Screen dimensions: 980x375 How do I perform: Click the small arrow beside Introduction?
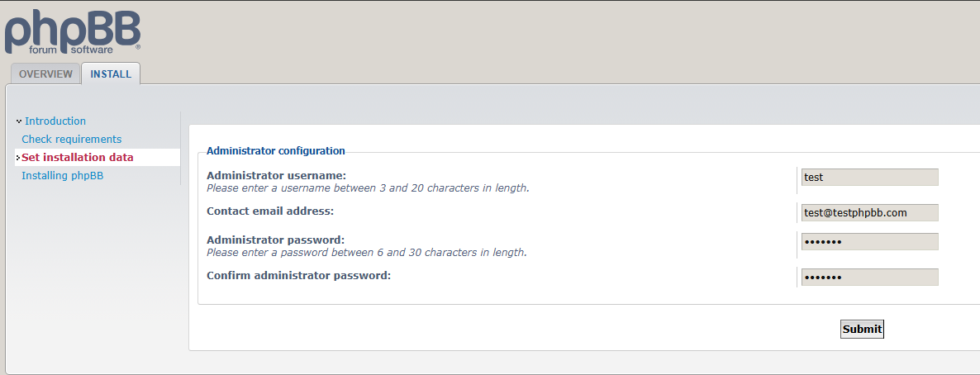18,121
